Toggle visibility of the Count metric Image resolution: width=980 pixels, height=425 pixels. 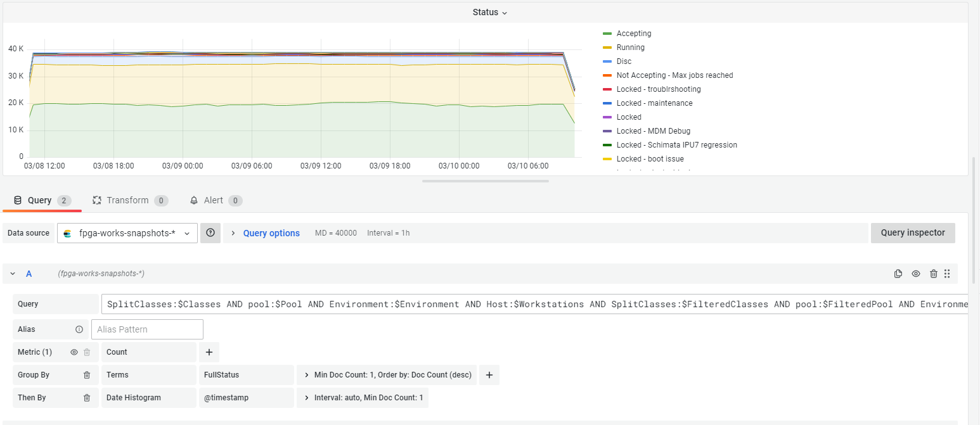[x=74, y=352]
